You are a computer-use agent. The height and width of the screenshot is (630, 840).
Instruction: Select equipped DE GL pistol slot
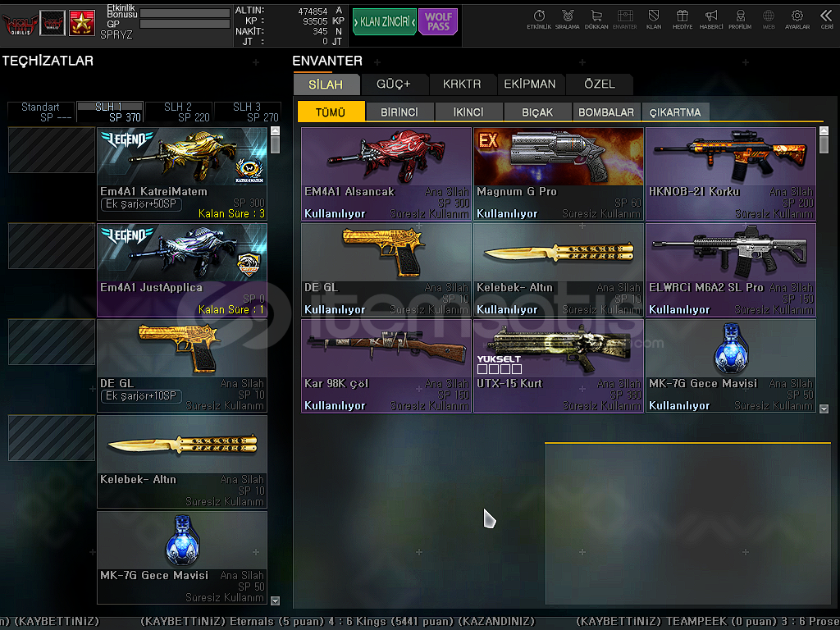[182, 365]
